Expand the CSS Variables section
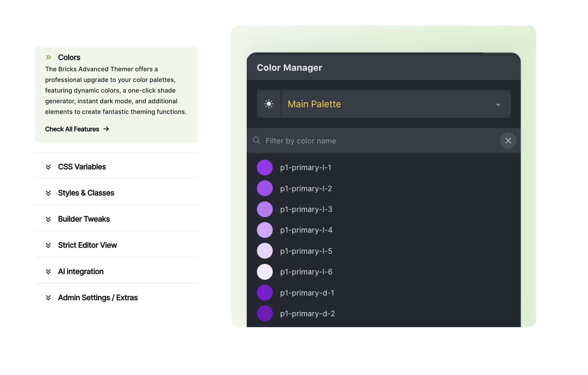588x375 pixels. click(x=82, y=167)
